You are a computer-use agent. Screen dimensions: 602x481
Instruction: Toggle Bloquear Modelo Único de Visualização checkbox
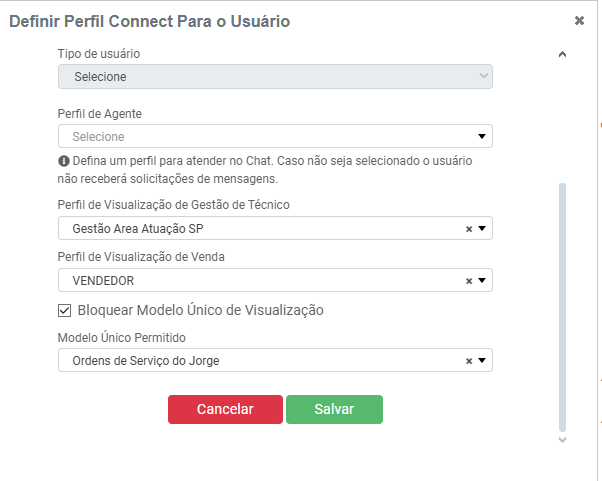tap(65, 310)
